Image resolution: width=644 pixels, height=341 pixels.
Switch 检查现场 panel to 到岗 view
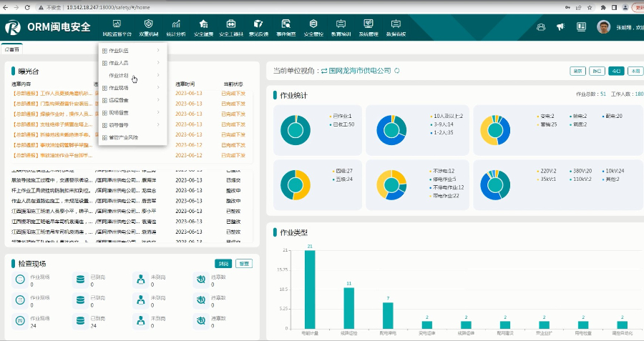pyautogui.click(x=223, y=264)
